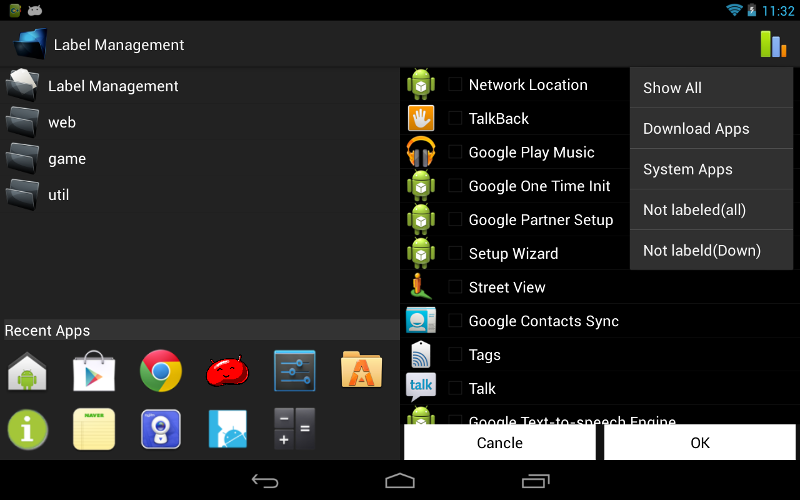Tap the Talk speech bubble icon
Screen dimensions: 800x500
point(421,387)
